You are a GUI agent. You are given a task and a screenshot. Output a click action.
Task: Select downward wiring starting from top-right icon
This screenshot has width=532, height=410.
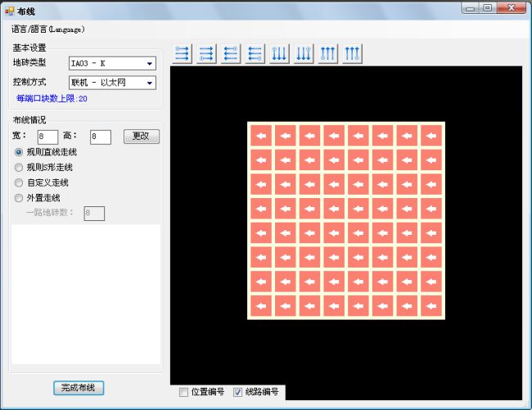click(x=304, y=54)
